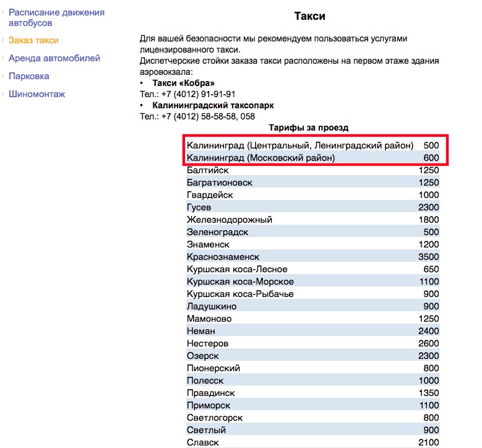Click the Тарифы за проезд table header
This screenshot has height=448, width=482.
[x=308, y=127]
